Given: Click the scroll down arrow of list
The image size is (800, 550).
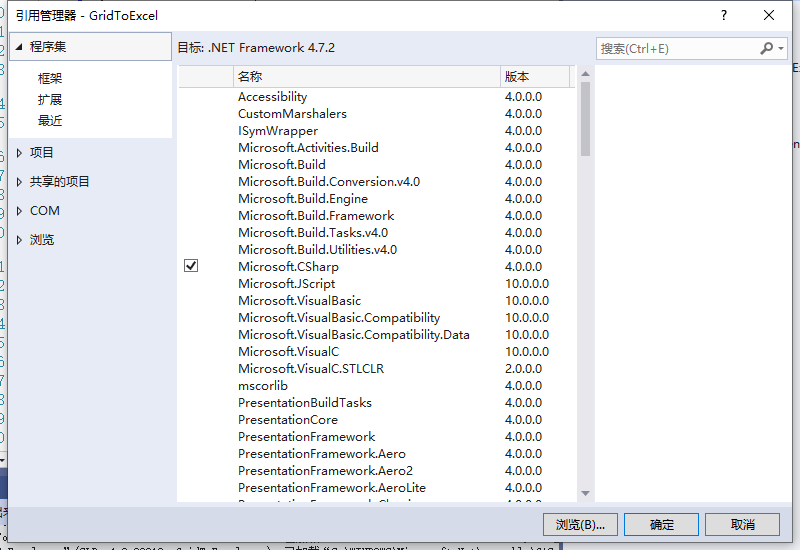Looking at the screenshot, I should coord(585,493).
